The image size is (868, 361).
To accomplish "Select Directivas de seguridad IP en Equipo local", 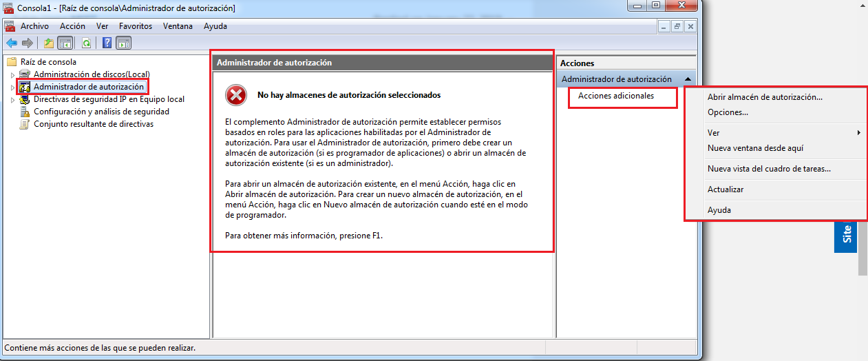I will pos(109,99).
